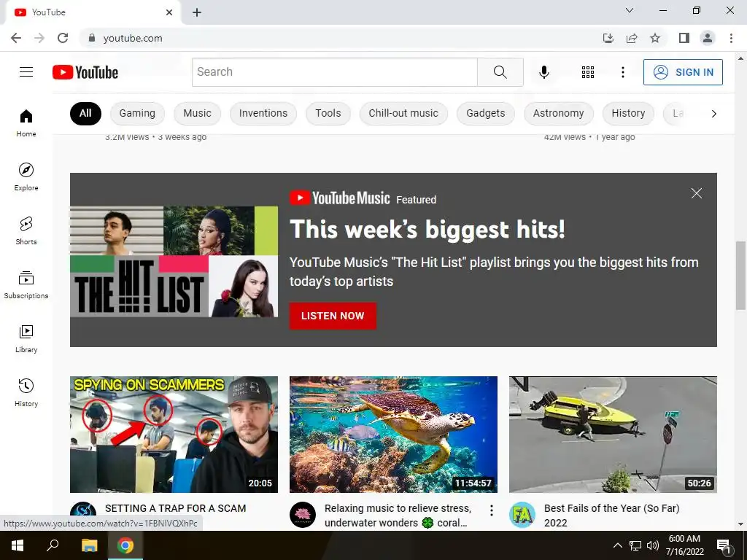Open the Windows notification center
The image size is (747, 560).
tap(724, 545)
